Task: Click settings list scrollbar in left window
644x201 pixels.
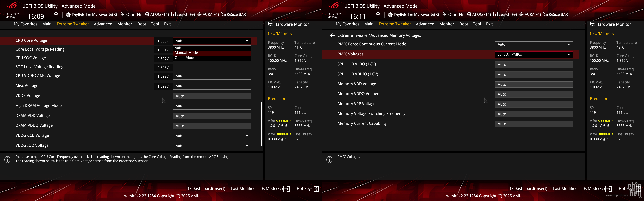Action: [x=262, y=124]
